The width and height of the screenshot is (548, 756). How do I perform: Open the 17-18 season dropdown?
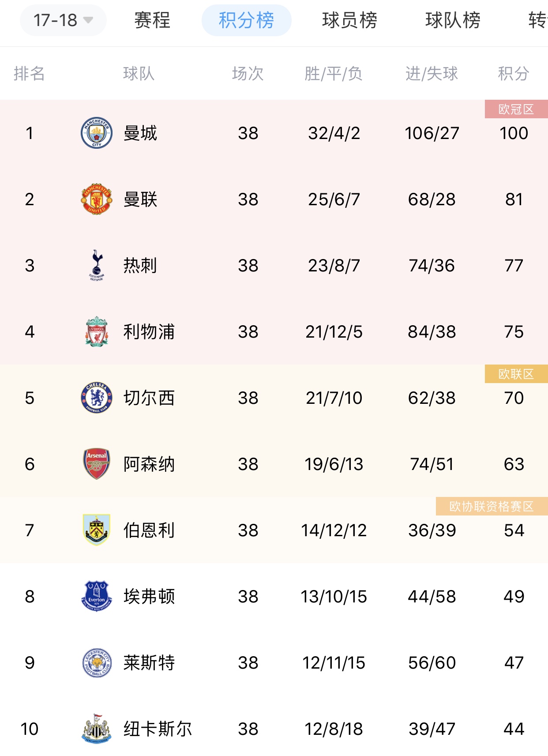click(63, 20)
